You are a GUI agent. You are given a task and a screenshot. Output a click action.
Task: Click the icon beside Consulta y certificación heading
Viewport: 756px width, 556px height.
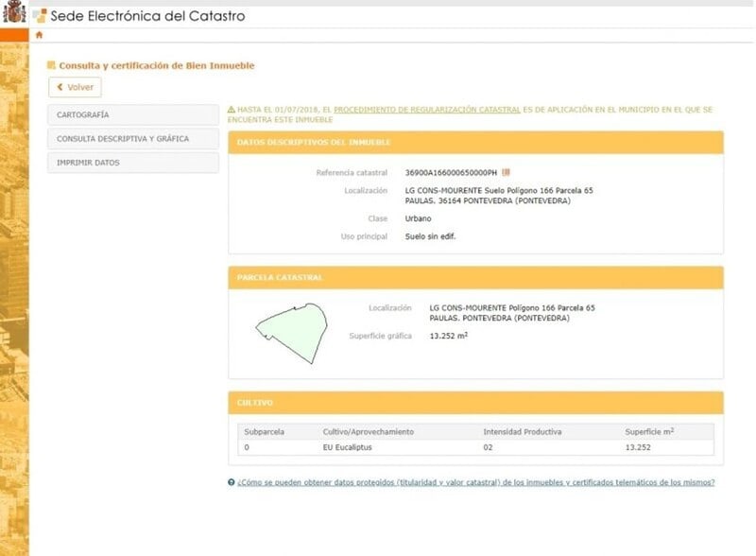[x=50, y=67]
